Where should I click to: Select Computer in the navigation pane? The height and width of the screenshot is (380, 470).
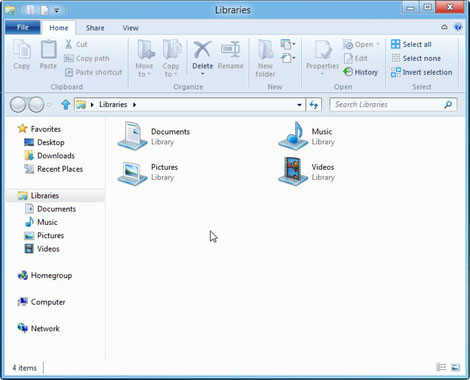41,302
